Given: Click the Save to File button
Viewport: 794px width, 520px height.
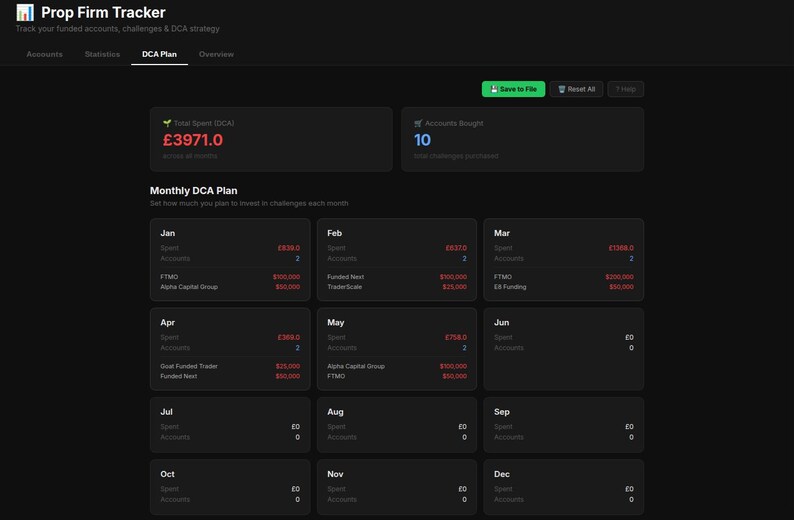Looking at the screenshot, I should [513, 89].
